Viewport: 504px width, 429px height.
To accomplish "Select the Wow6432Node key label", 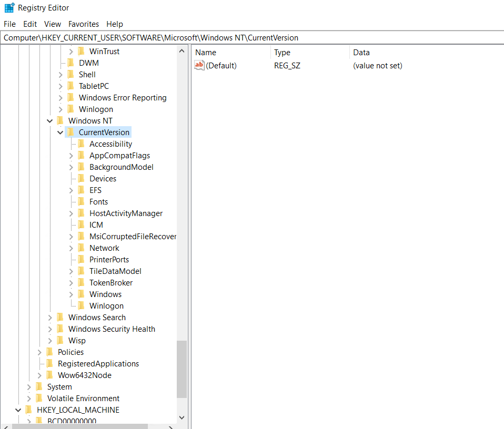I will click(85, 375).
